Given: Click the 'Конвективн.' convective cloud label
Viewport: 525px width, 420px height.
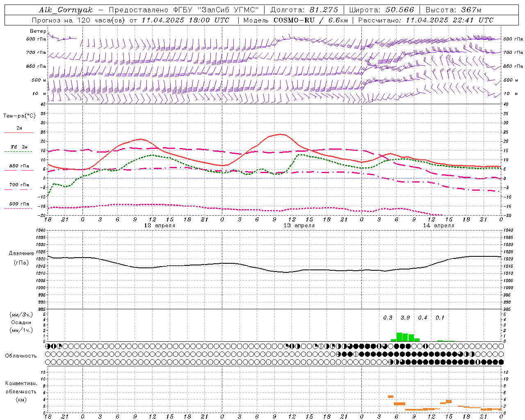Looking at the screenshot, I should coord(21,383).
